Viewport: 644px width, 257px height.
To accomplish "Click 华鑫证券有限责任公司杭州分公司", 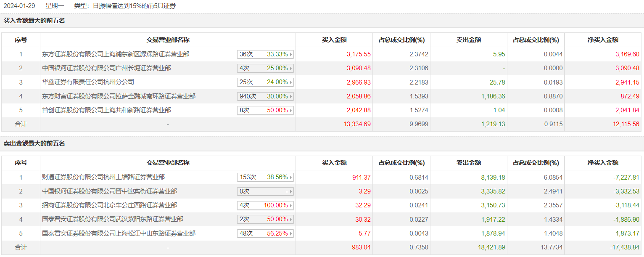I will coord(88,82).
